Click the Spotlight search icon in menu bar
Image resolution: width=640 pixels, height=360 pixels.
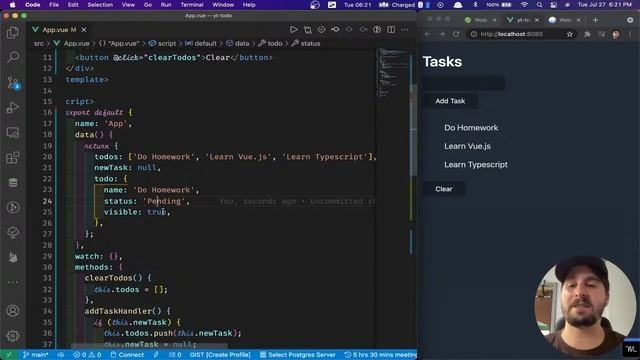coord(540,5)
